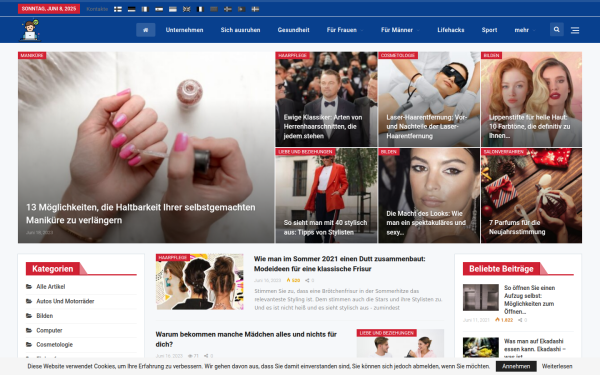This screenshot has height=375, width=600.
Task: Open the Sich ausruhen menu item
Action: 240,30
